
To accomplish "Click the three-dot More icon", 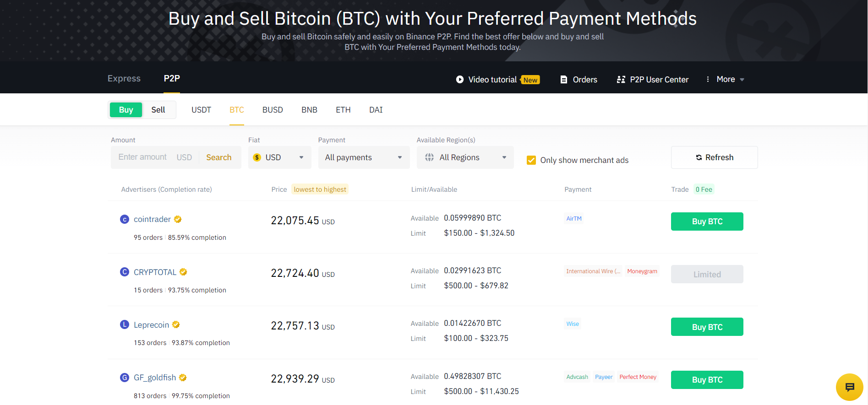I will [x=708, y=79].
